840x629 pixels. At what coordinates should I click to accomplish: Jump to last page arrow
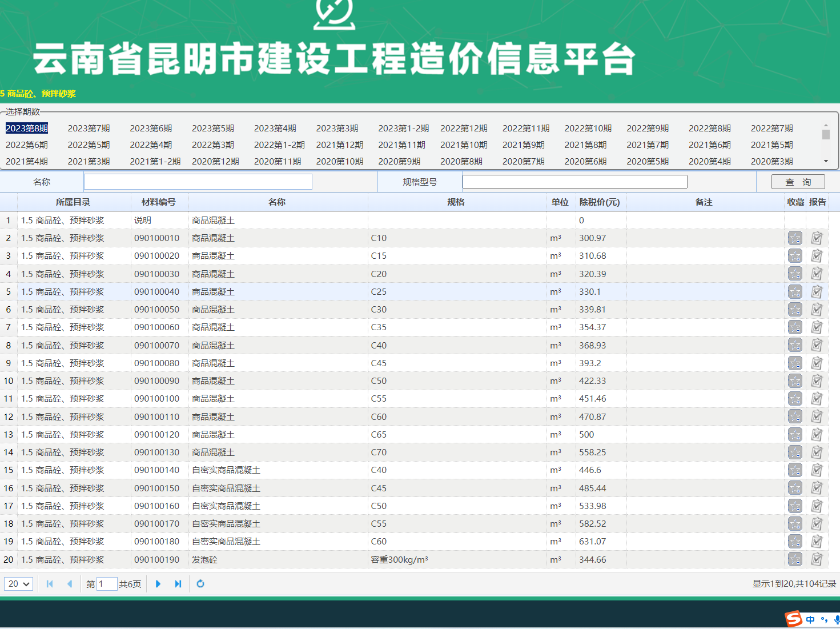coord(178,584)
